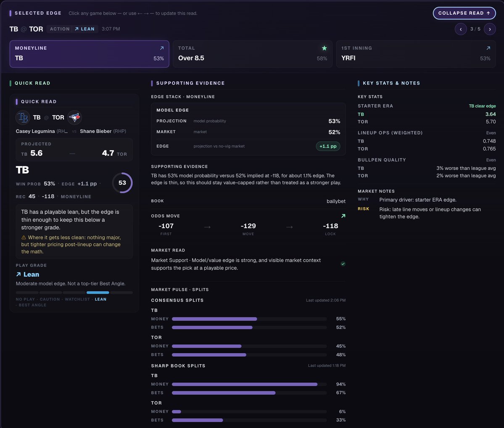The width and height of the screenshot is (504, 428).
Task: Click the 'ballybet' book name
Action: [336, 201]
